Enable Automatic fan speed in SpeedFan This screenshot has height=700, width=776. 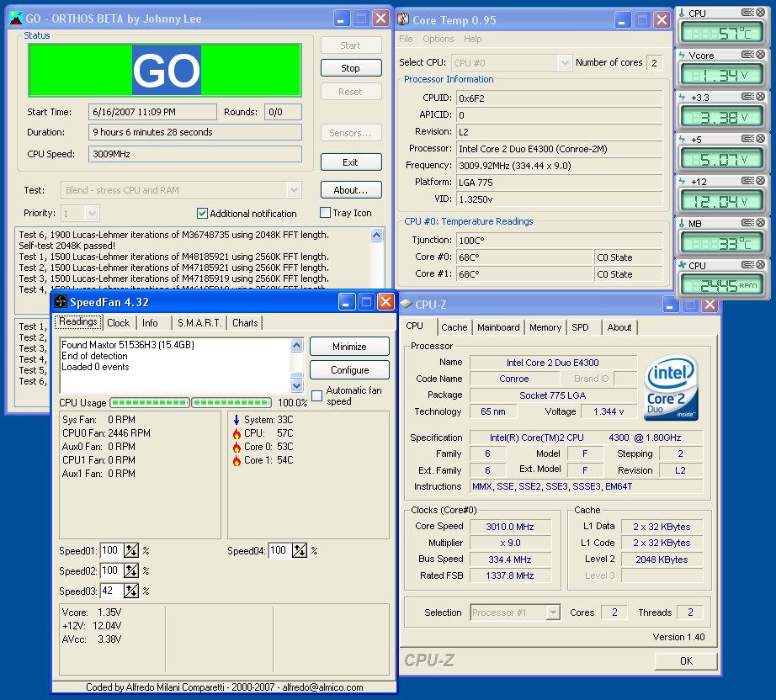pos(316,395)
